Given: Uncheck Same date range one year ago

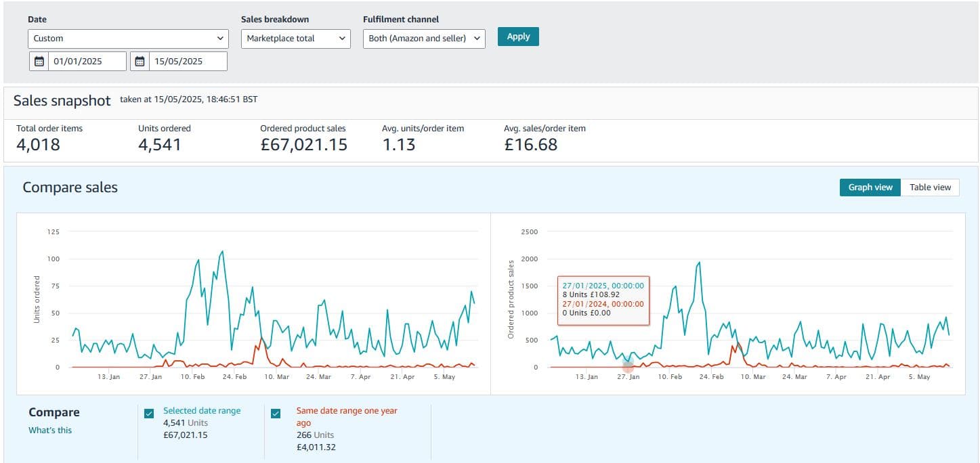Looking at the screenshot, I should [276, 414].
